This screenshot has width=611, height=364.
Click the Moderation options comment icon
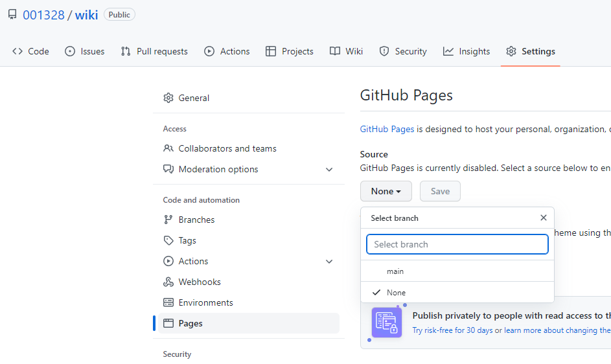coord(168,169)
